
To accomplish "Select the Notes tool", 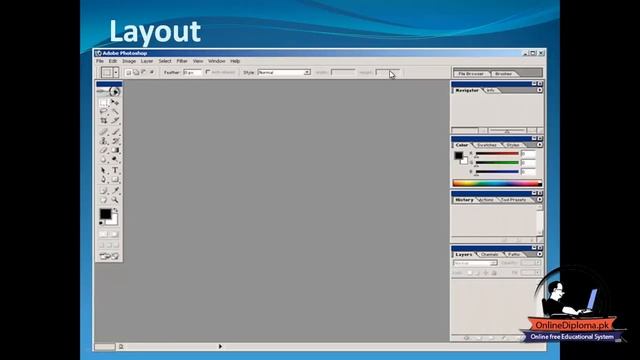I will 104,191.
